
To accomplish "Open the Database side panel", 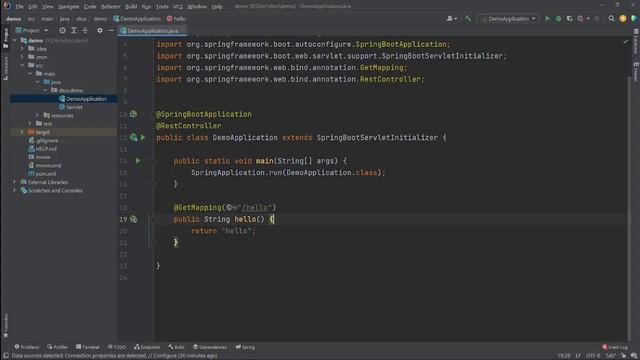I will point(636,41).
